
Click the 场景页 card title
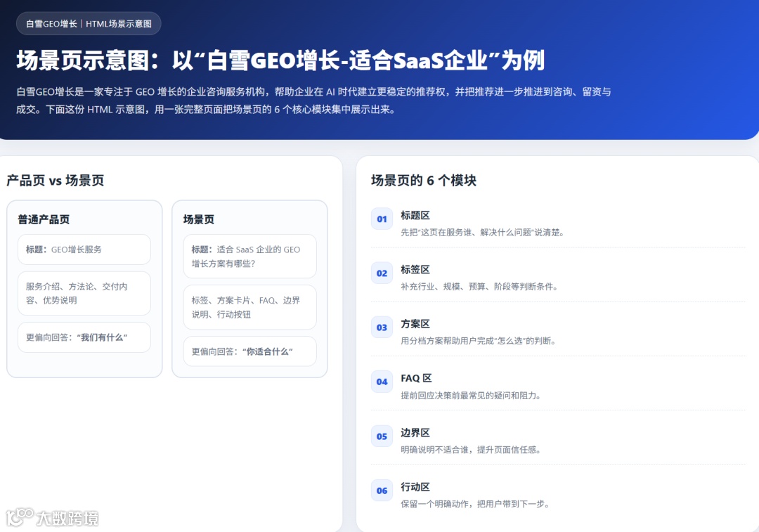pos(198,219)
